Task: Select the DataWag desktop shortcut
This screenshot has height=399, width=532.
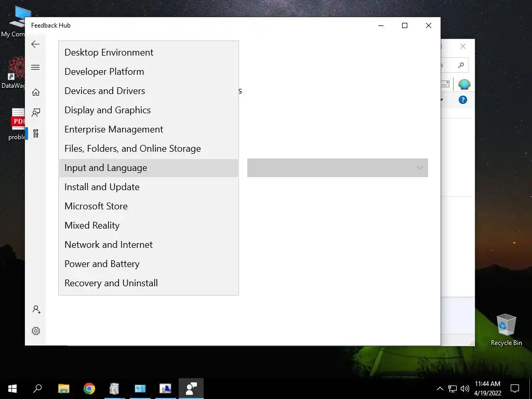Action: click(13, 73)
